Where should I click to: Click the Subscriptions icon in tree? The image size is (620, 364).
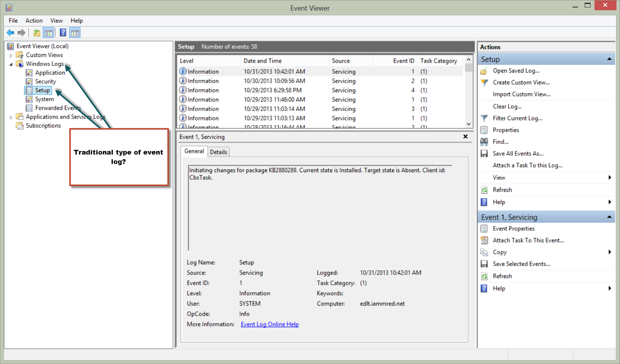20,126
